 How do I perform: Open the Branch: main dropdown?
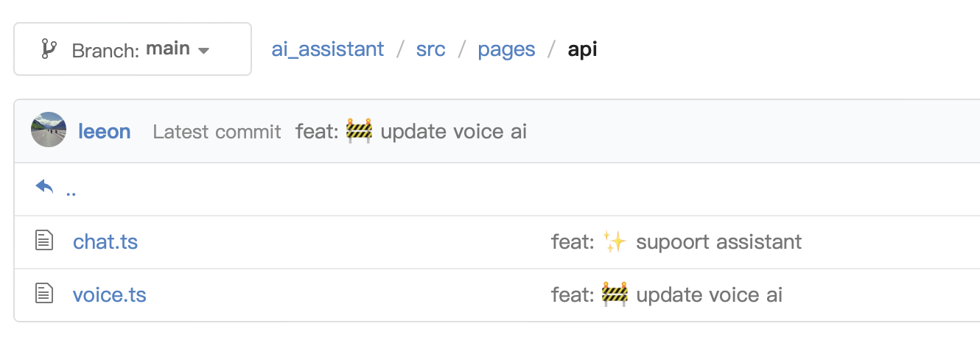pyautogui.click(x=133, y=49)
